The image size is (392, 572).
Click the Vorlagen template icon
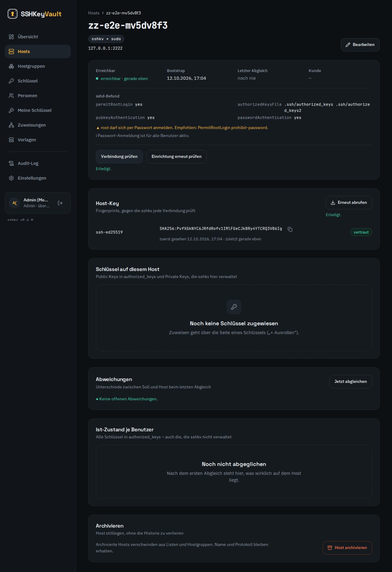click(11, 140)
